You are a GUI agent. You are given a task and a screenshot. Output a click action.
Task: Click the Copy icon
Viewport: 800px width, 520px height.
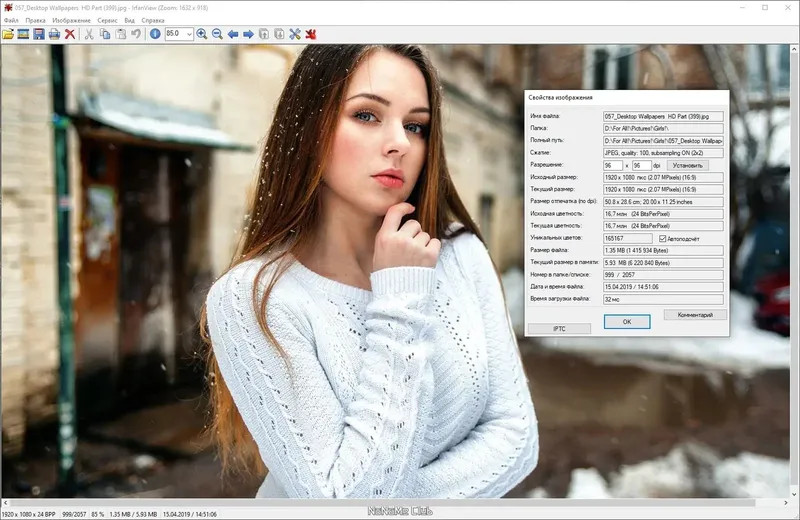click(105, 34)
